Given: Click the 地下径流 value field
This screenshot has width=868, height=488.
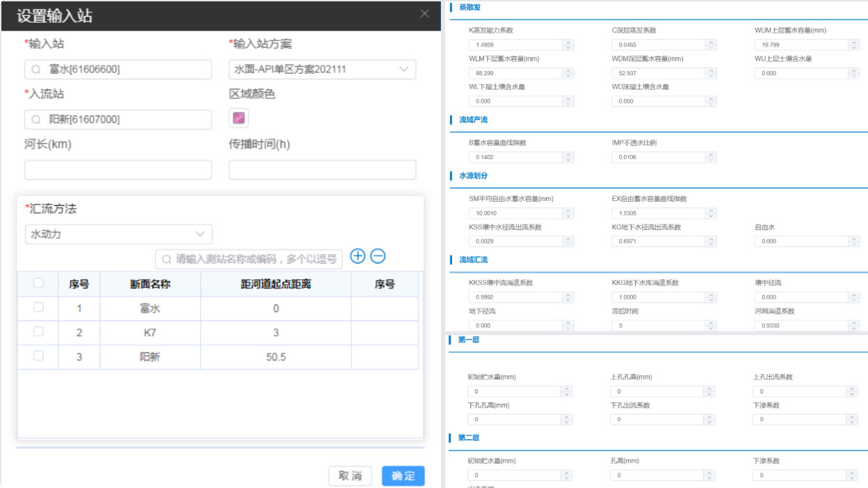Looking at the screenshot, I should (x=522, y=325).
